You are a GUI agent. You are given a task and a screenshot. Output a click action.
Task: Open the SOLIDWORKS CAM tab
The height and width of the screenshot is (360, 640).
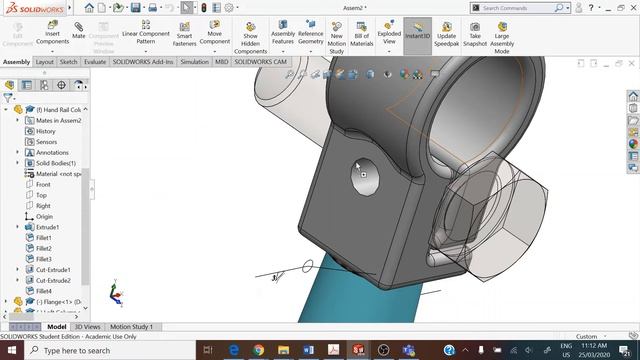[x=260, y=62]
